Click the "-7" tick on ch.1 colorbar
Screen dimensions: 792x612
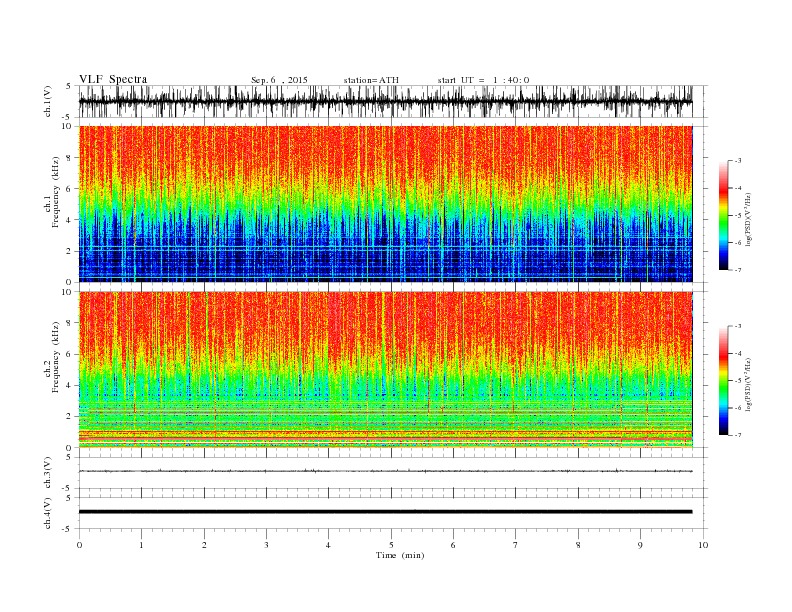tap(738, 270)
